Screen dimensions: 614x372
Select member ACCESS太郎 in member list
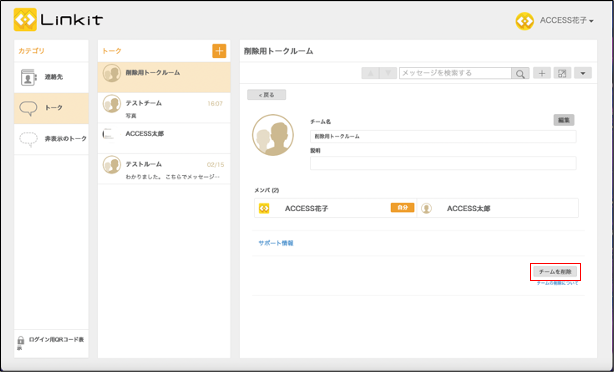point(498,208)
